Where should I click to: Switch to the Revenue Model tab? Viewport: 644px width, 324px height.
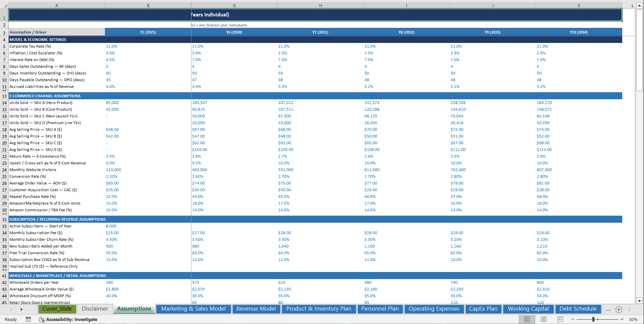point(256,309)
